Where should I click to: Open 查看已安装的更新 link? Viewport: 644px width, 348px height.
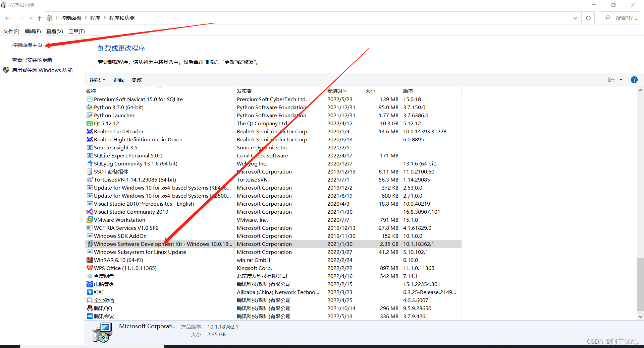pos(32,60)
